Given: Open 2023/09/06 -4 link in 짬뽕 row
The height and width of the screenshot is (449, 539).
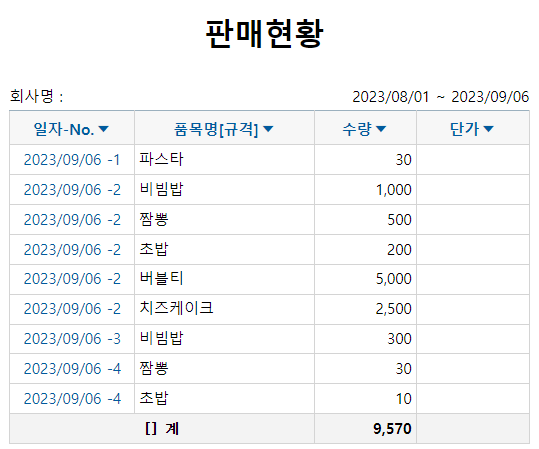Looking at the screenshot, I should 72,369.
